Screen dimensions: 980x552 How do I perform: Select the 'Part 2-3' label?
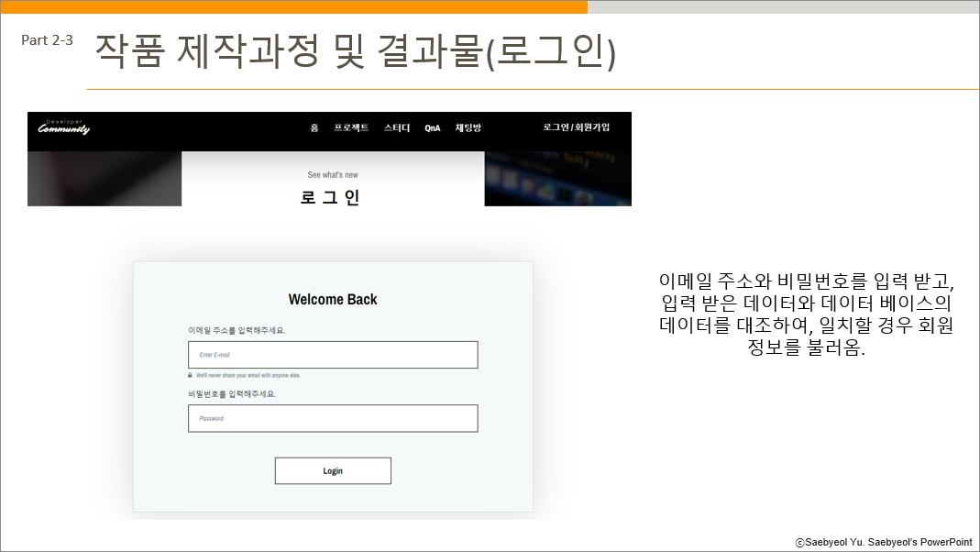[47, 40]
